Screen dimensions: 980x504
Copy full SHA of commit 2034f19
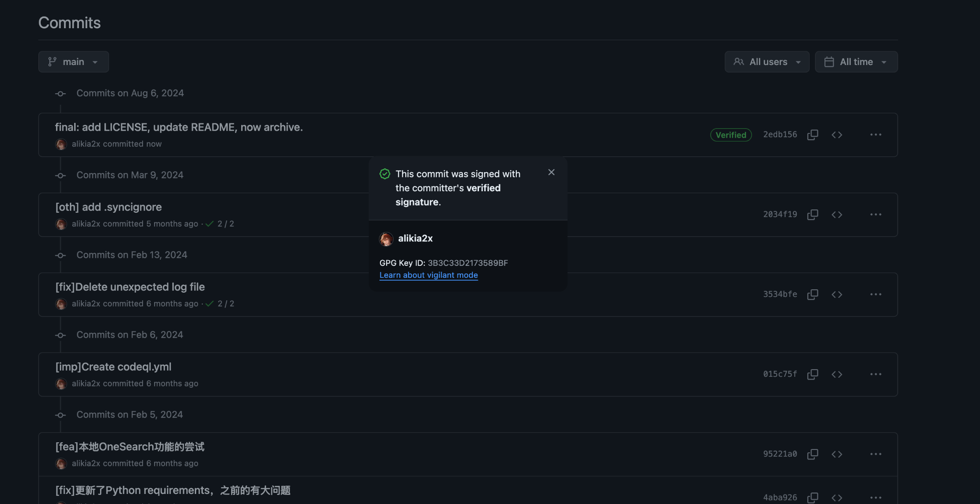pos(812,214)
